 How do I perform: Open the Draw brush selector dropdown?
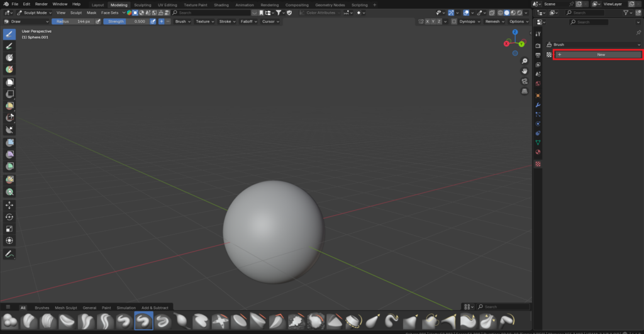(26, 21)
